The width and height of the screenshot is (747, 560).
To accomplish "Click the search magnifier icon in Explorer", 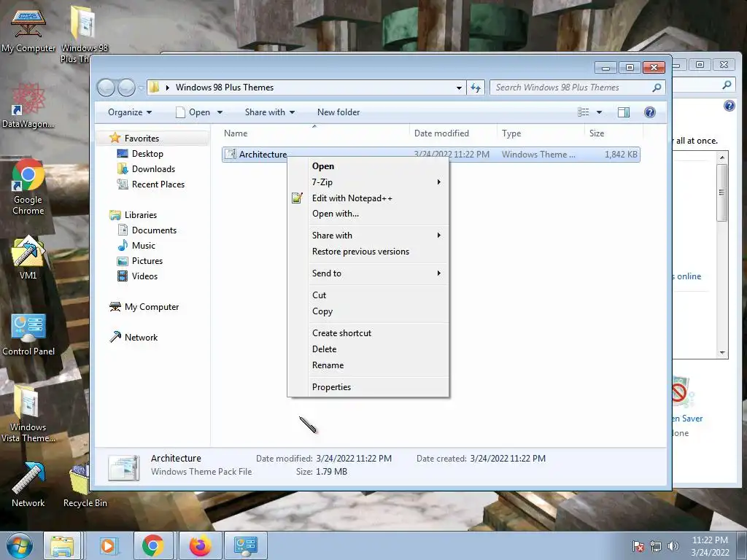I will 657,87.
